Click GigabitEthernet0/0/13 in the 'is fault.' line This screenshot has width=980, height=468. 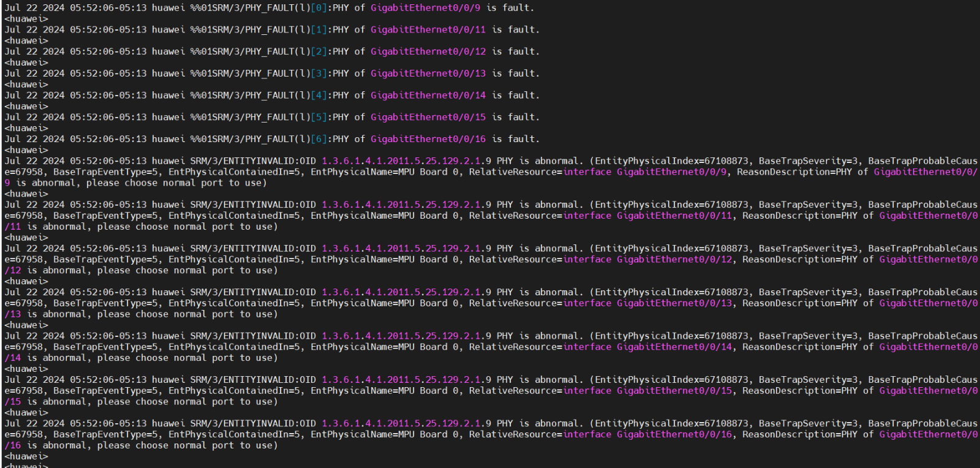(x=428, y=74)
